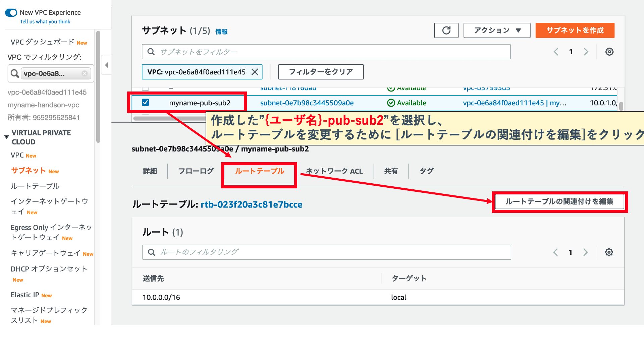Open マネージドプレフィックスリスト in sidebar
644x362 pixels.
pyautogui.click(x=49, y=315)
